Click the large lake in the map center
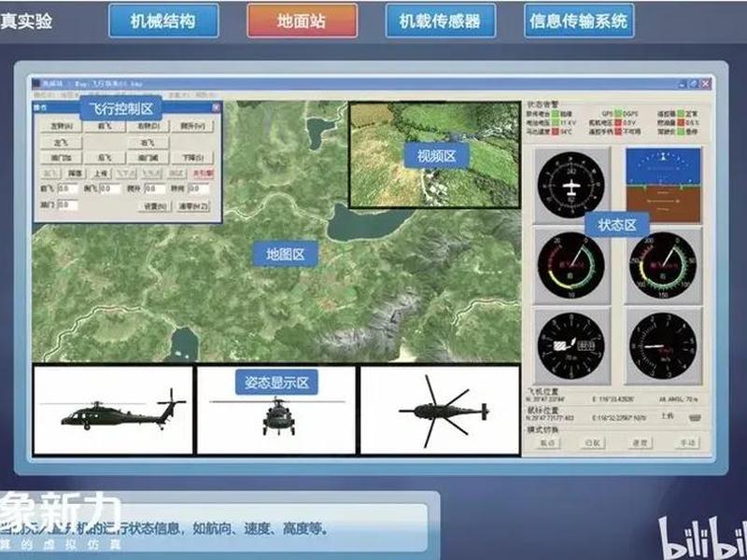 click(x=366, y=223)
